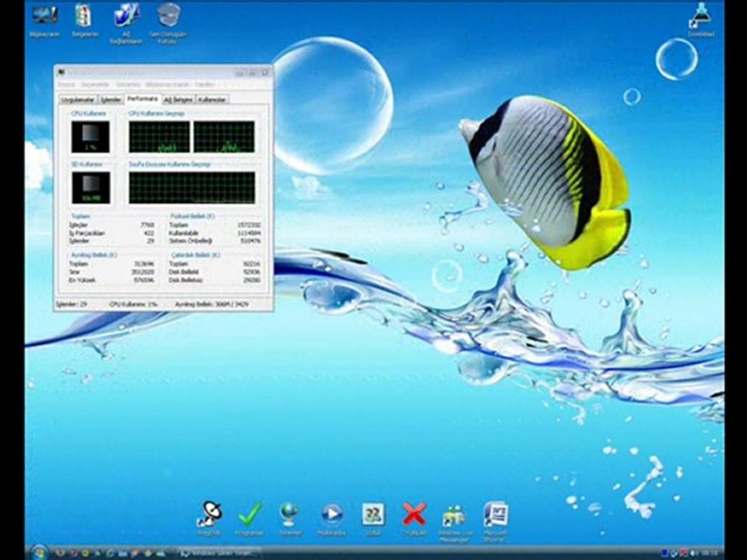Open the Seçenekler menu
This screenshot has height=560, width=747.
95,84
